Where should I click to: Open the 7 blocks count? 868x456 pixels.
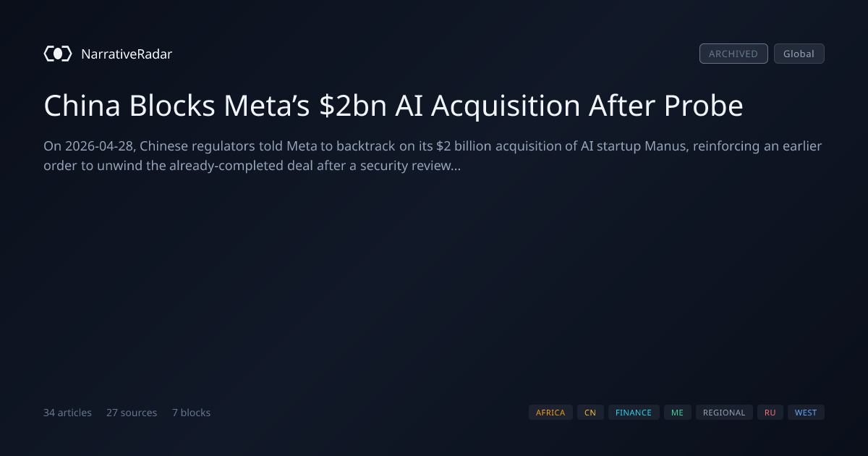(191, 413)
